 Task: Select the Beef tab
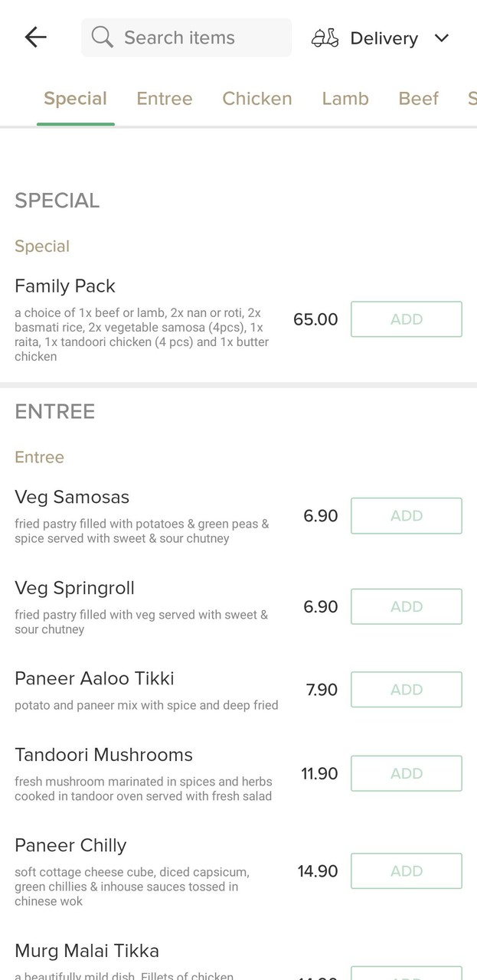(419, 99)
